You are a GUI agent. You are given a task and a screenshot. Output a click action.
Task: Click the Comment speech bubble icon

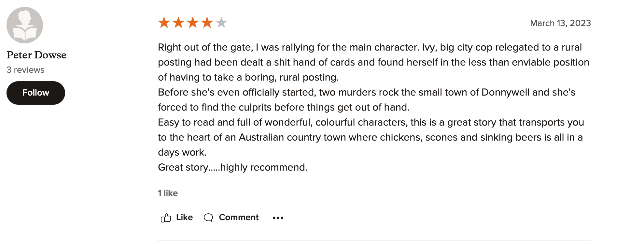[x=208, y=218]
